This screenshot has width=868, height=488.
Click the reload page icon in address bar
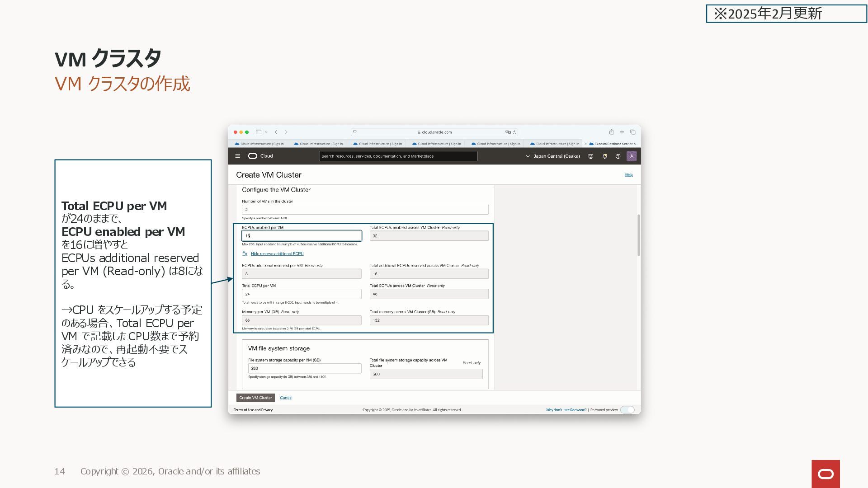(514, 132)
